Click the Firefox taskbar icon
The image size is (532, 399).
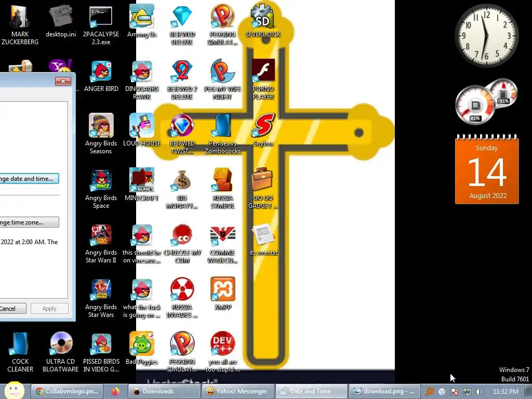pos(115,391)
